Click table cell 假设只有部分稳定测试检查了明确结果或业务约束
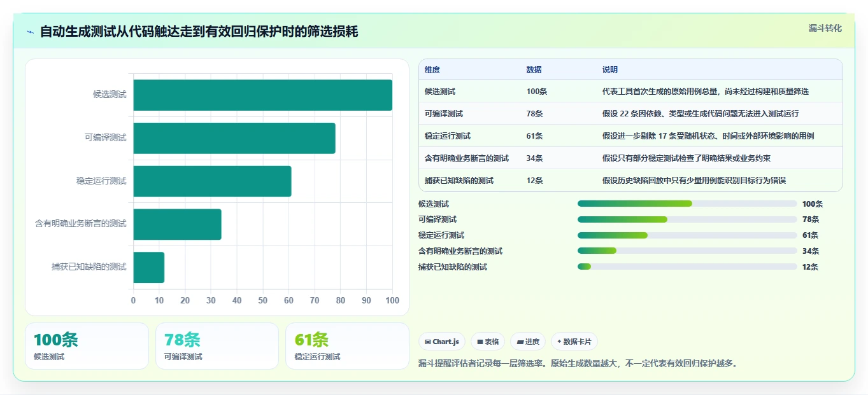 (687, 158)
